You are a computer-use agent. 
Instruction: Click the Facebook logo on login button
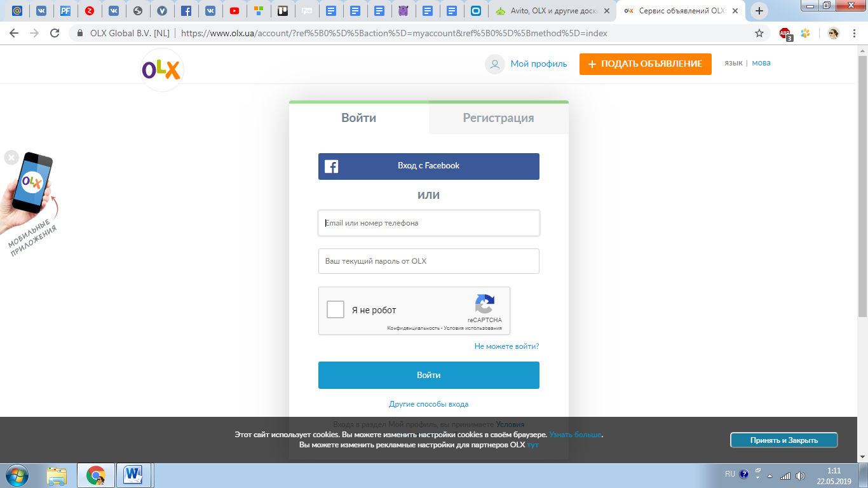331,166
